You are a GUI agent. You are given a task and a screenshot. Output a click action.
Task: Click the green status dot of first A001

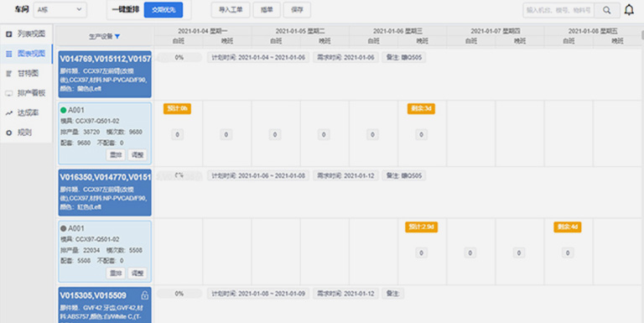point(63,110)
